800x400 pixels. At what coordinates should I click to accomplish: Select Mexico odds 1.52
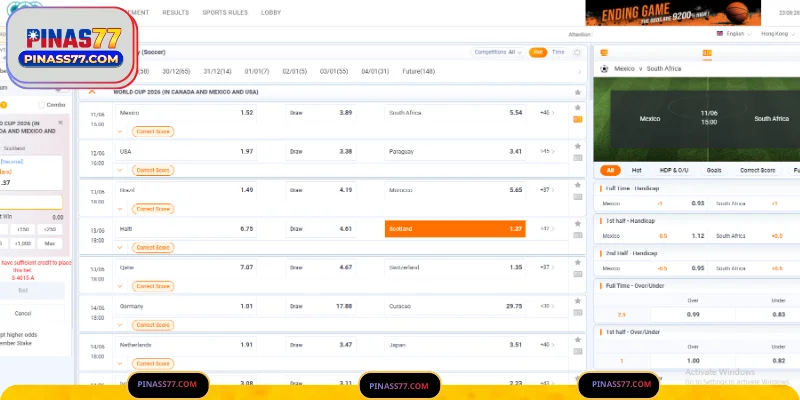pos(186,113)
